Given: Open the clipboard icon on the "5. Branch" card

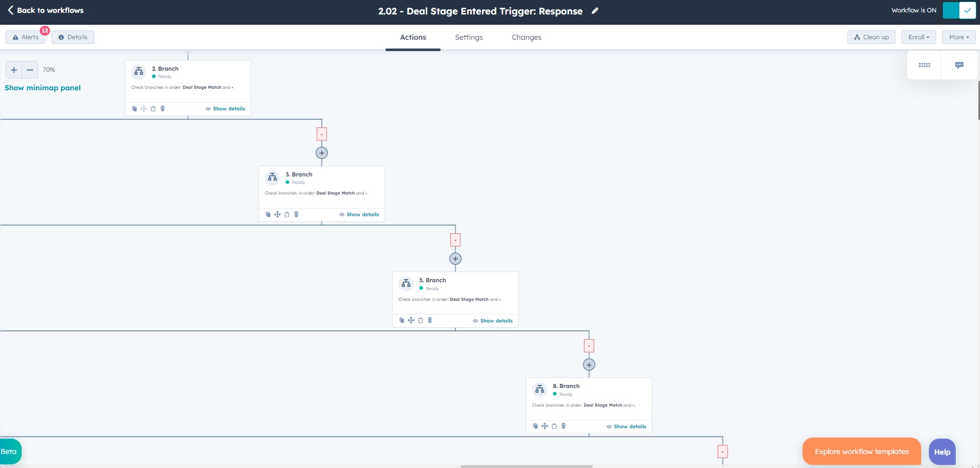Looking at the screenshot, I should pos(420,320).
